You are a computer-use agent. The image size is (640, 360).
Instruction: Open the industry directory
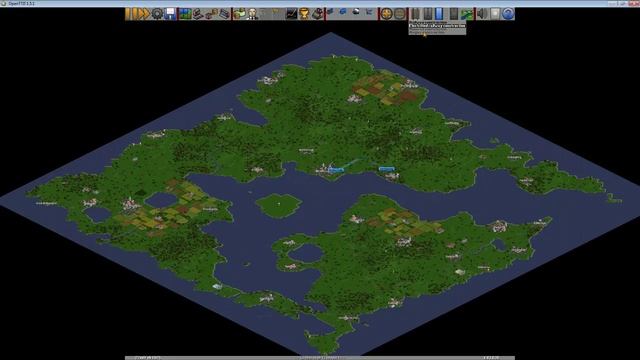click(318, 14)
